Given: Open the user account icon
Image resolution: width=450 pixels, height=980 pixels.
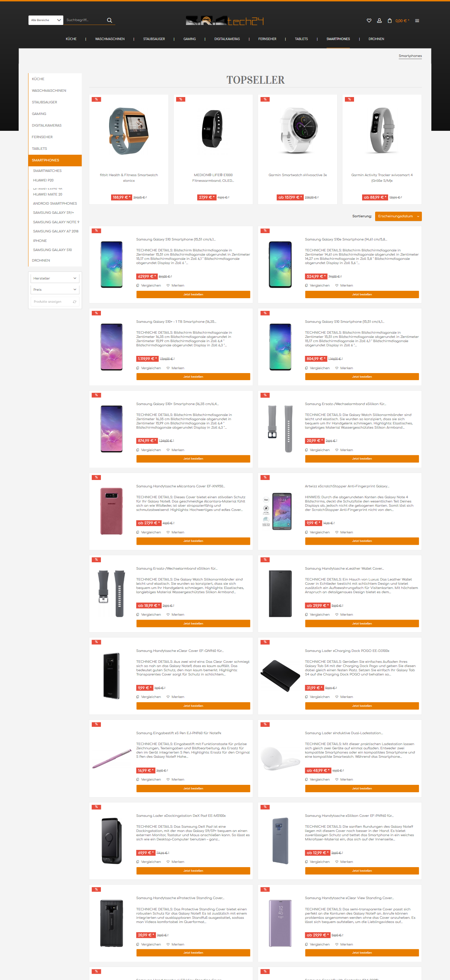Looking at the screenshot, I should click(379, 20).
